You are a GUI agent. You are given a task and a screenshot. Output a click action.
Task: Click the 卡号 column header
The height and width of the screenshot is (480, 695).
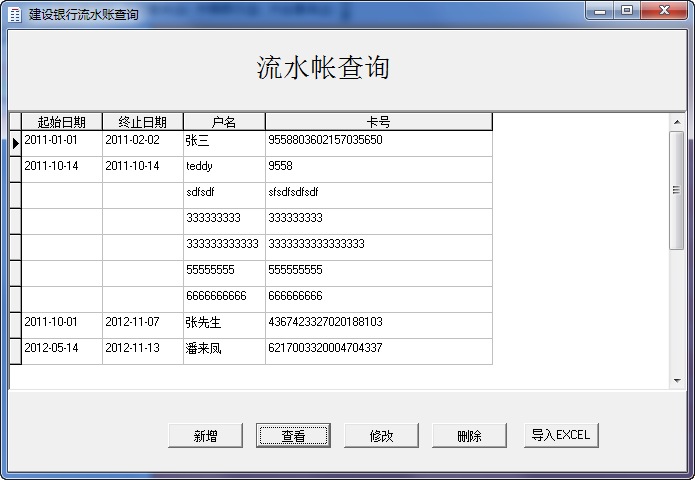(x=379, y=121)
